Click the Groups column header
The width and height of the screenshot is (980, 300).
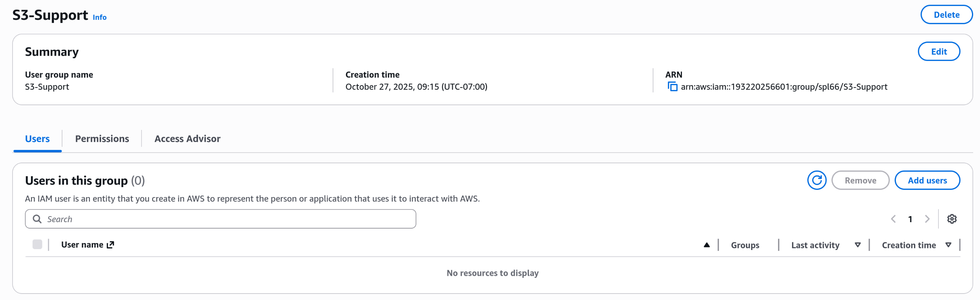pos(745,245)
